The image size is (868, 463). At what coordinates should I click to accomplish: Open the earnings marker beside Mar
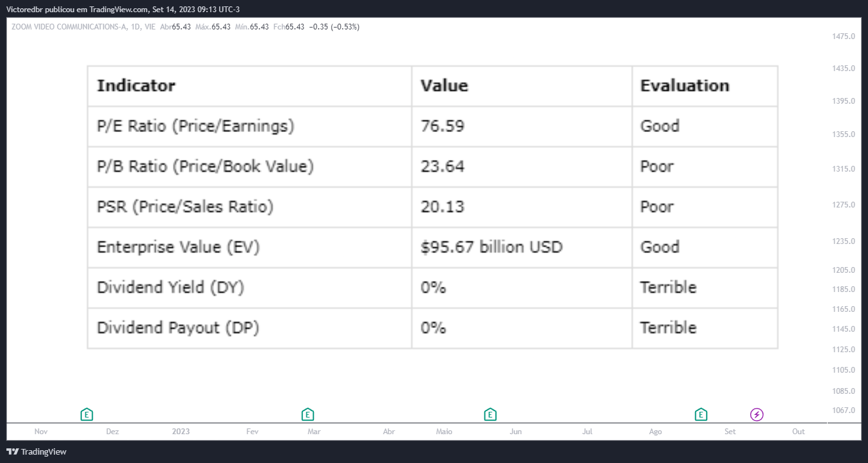pyautogui.click(x=307, y=414)
